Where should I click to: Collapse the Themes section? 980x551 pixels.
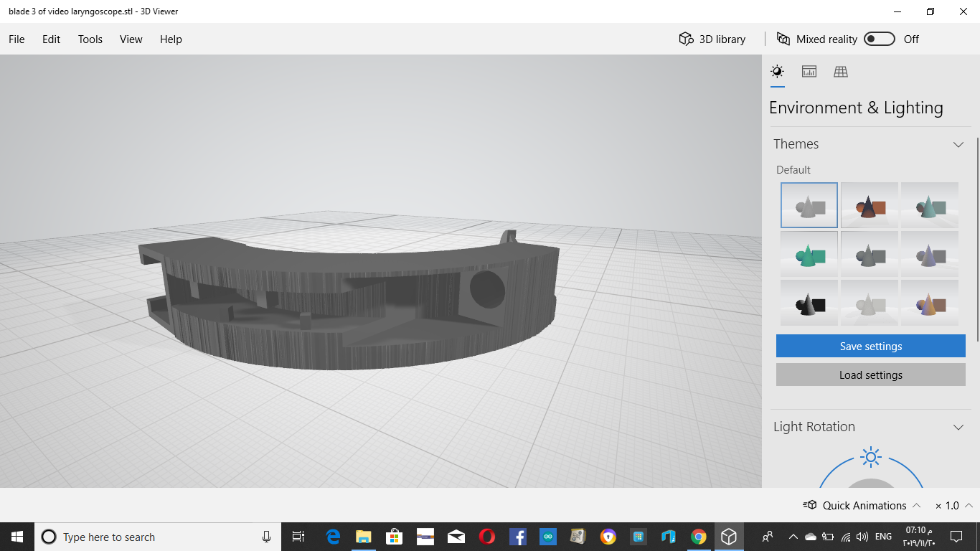click(958, 144)
